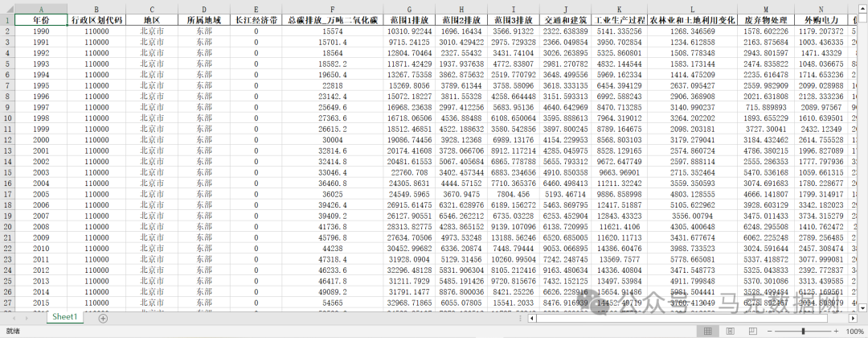
Task: Select column K header
Action: [619, 10]
